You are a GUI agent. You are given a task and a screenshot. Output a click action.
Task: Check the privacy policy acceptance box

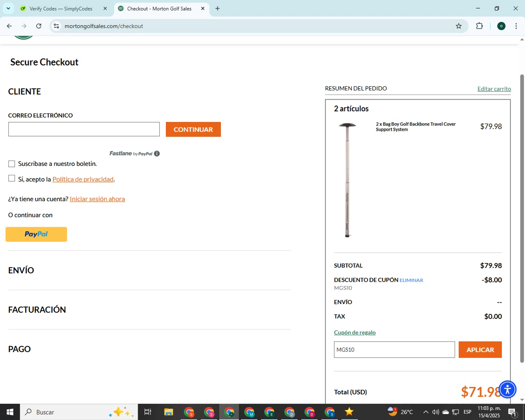[x=12, y=178]
